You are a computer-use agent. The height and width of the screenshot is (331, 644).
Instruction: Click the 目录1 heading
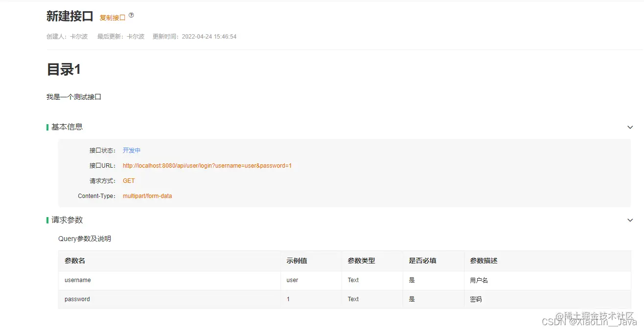64,69
